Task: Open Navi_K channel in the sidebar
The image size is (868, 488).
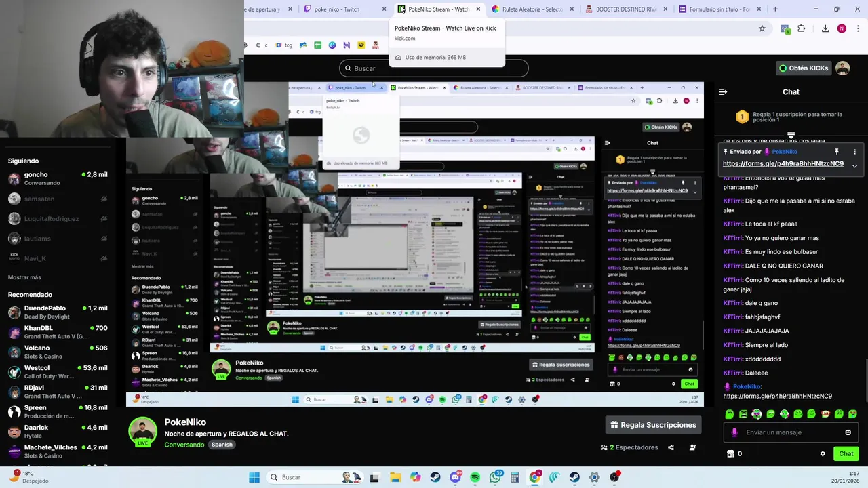Action: [58, 258]
